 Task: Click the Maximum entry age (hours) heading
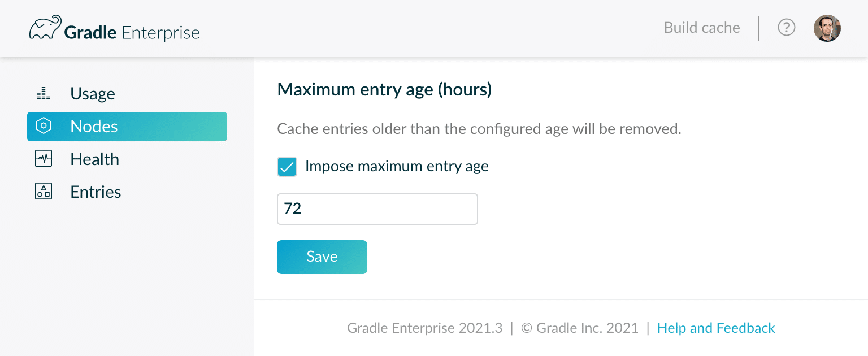point(385,90)
